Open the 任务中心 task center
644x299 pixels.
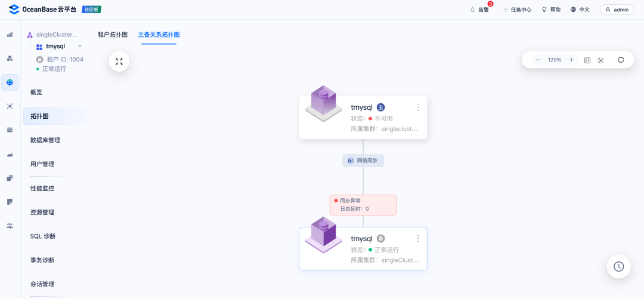516,10
